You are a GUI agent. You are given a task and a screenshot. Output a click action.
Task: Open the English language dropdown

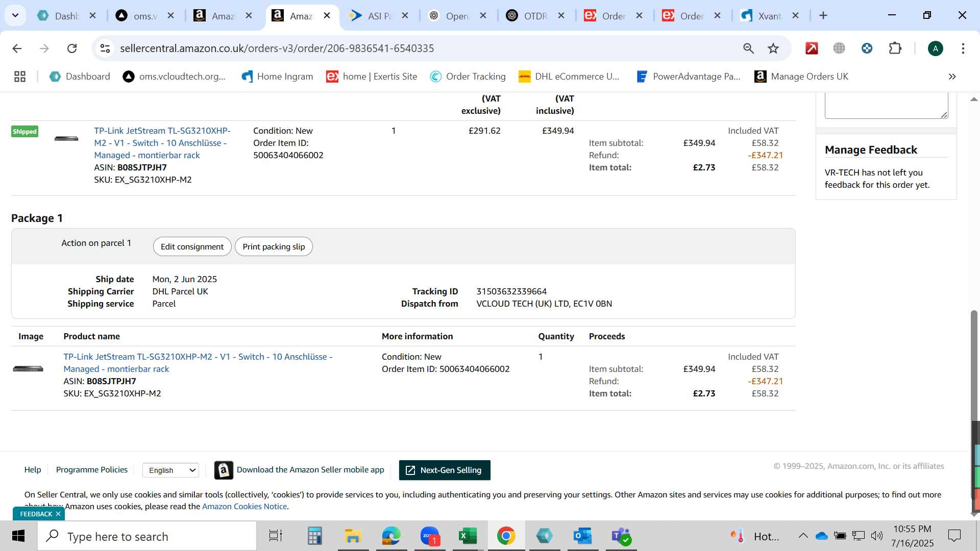coord(170,470)
